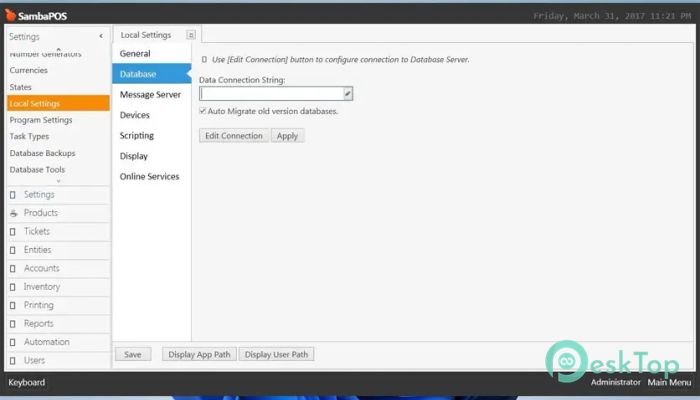
Task: Open the on-screen Keyboard
Action: click(26, 383)
